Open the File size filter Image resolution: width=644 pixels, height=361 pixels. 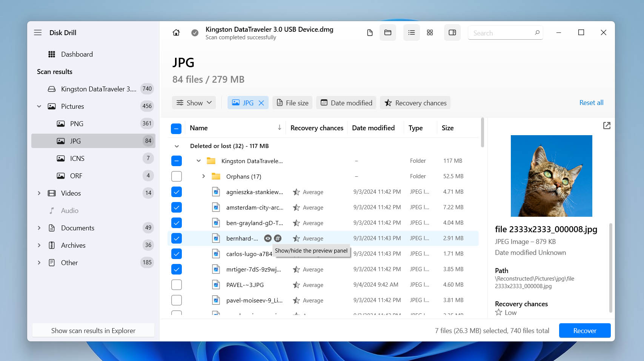292,103
